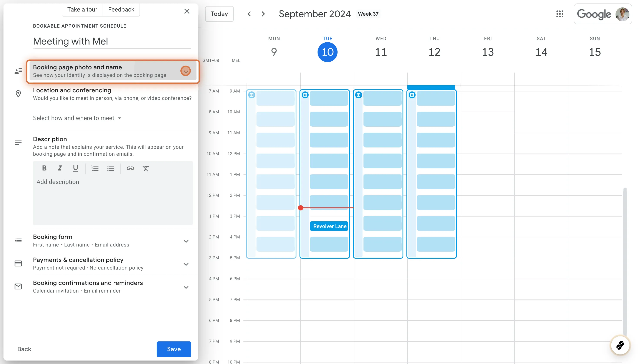The width and height of the screenshot is (639, 364).
Task: Open the Google apps launcher grid
Action: coord(560,14)
